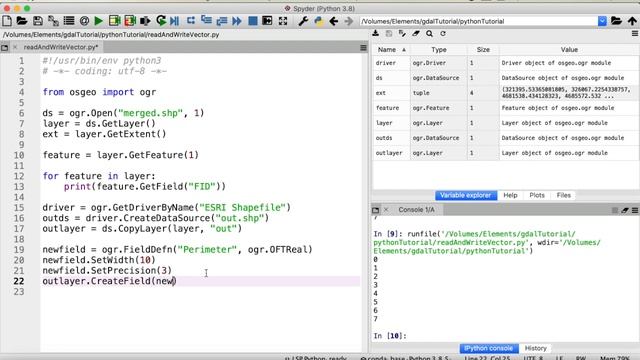Place cursor on editor line 22

(201, 281)
